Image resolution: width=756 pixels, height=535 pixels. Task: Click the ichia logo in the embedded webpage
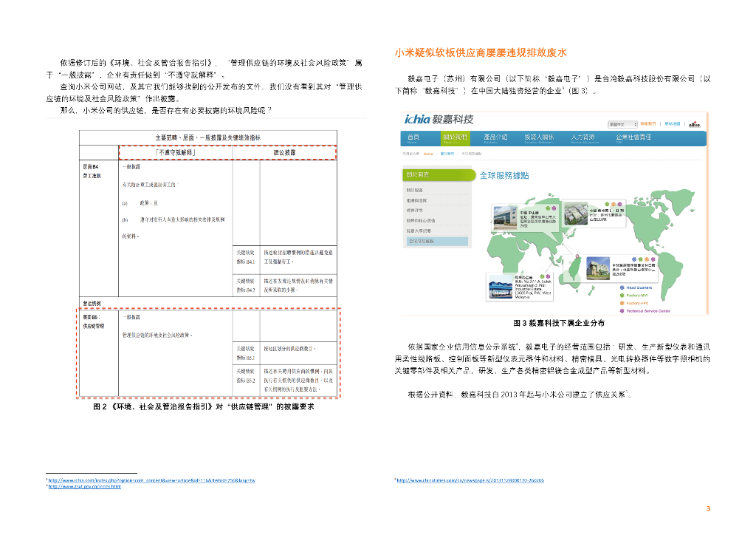pos(439,119)
